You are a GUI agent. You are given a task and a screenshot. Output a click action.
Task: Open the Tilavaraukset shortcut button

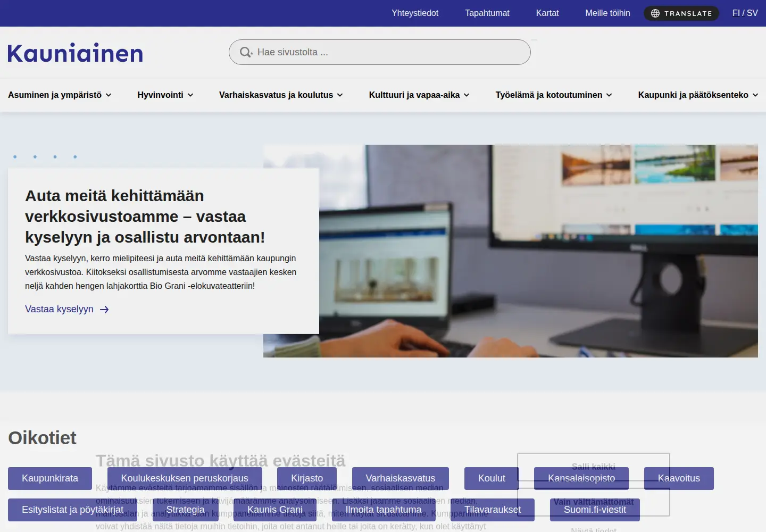[x=493, y=510]
